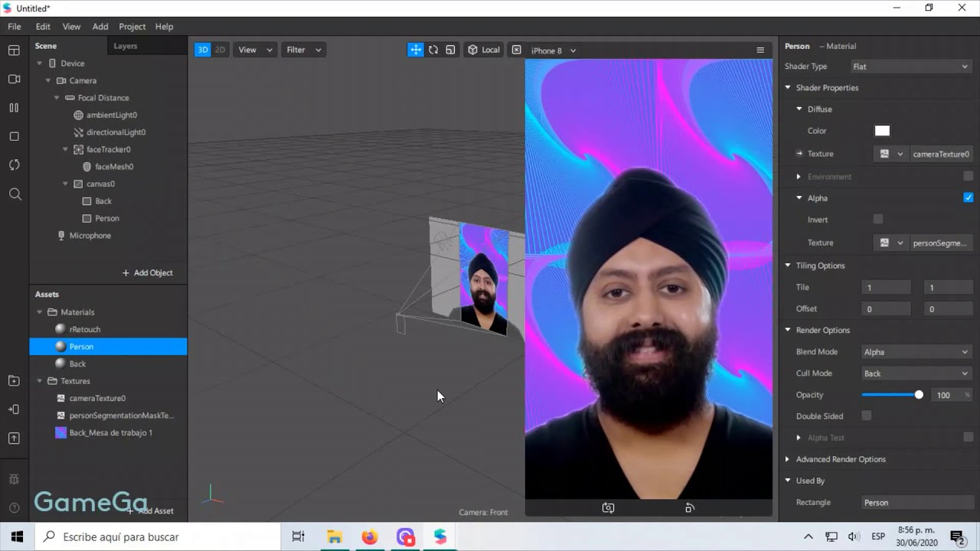This screenshot has height=551, width=980.
Task: Toggle the Alpha Test checkbox
Action: pyautogui.click(x=969, y=437)
